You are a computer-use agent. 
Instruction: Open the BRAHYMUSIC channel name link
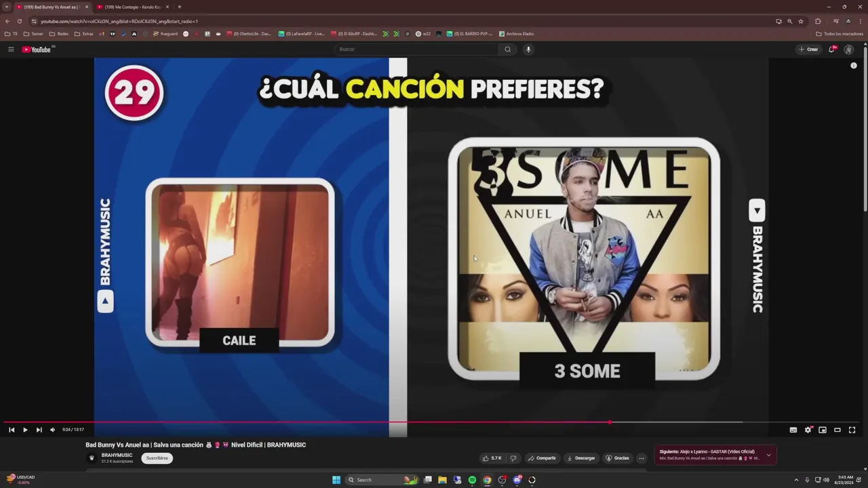point(117,455)
